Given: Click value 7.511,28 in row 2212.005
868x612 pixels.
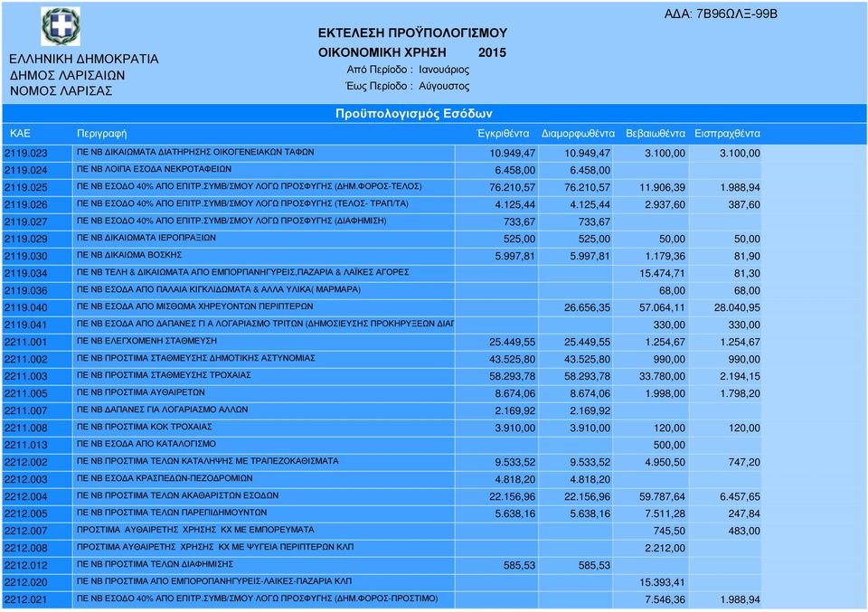Looking at the screenshot, I should coord(665,514).
